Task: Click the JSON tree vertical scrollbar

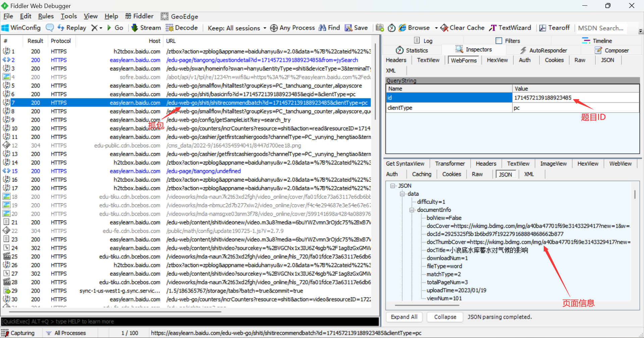Action: (x=635, y=194)
